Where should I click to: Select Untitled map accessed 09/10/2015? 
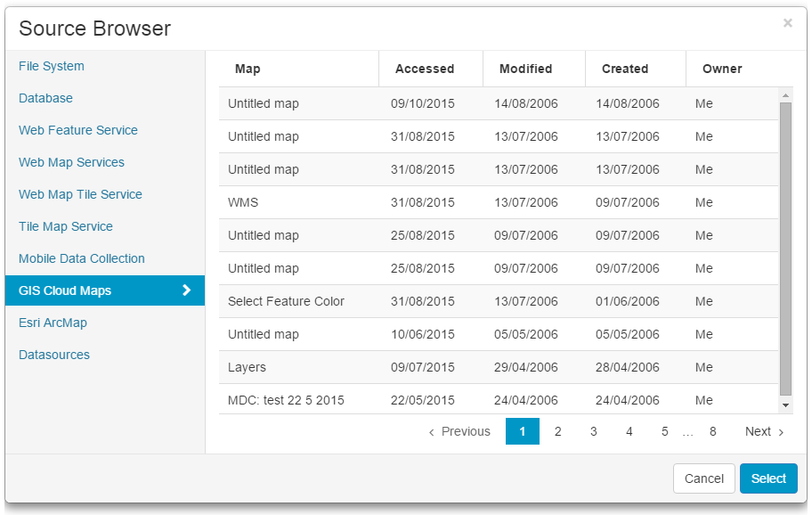499,103
